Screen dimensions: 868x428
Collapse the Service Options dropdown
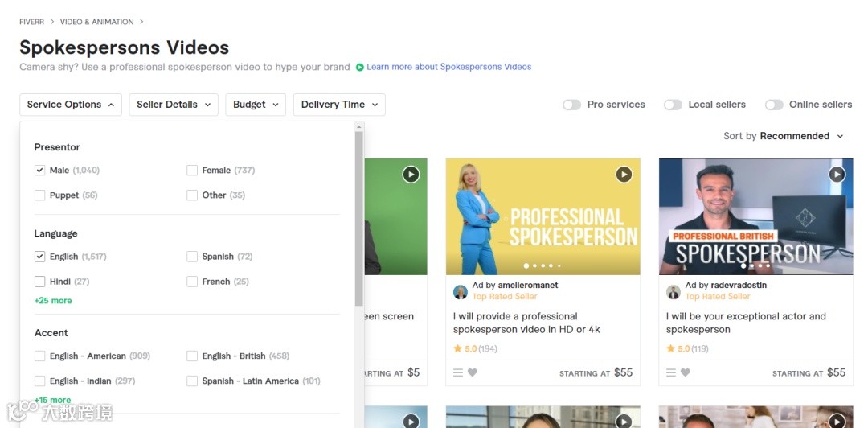coord(71,105)
